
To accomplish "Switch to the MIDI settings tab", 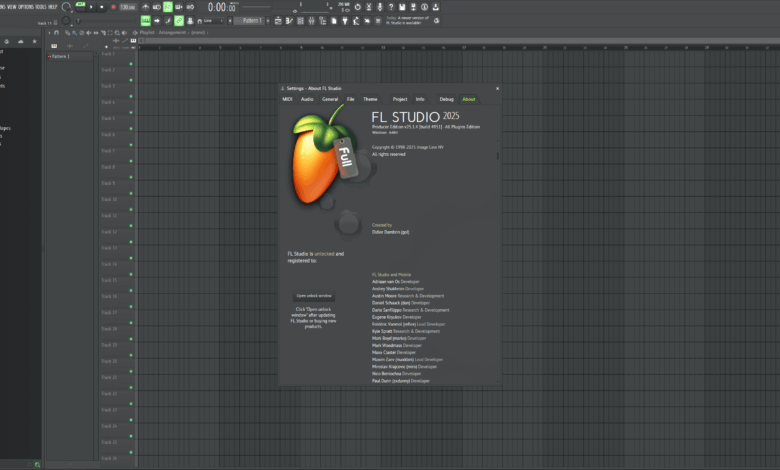I will [288, 99].
